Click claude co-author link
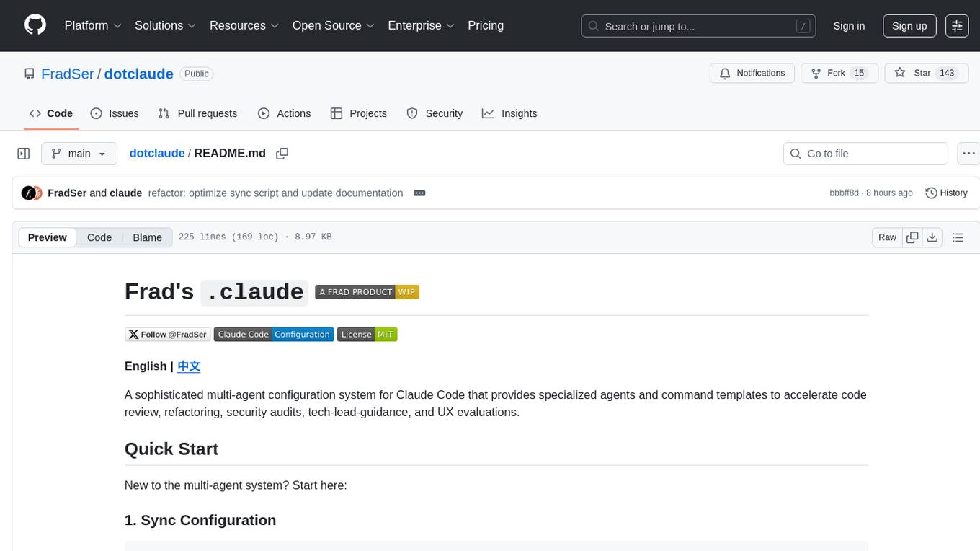This screenshot has height=551, width=980. click(125, 193)
